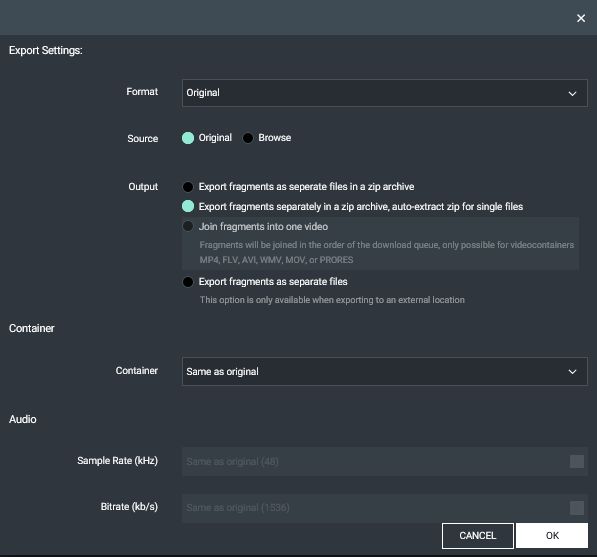The height and width of the screenshot is (557, 597).
Task: Select Original as the source
Action: click(x=188, y=138)
